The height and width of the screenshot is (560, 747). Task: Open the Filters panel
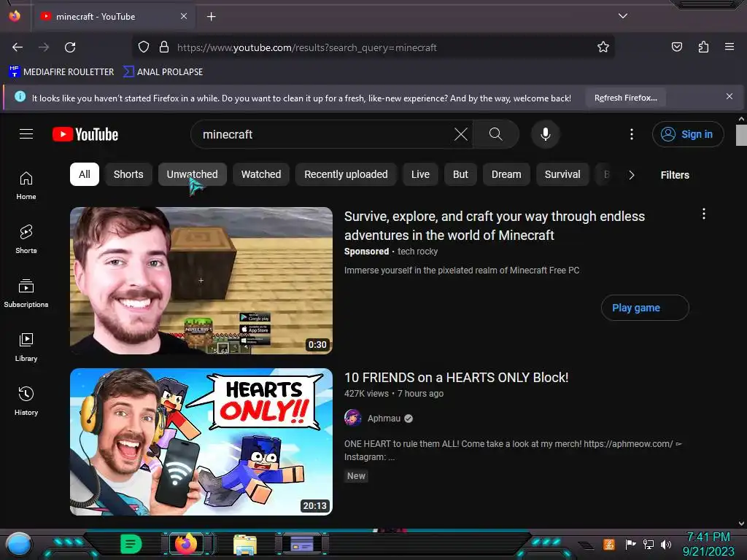pos(675,175)
